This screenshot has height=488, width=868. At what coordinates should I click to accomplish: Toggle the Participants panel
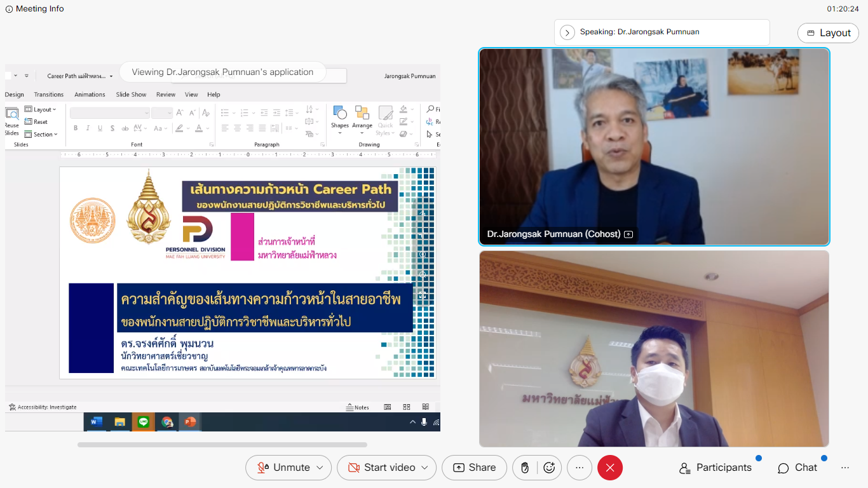click(x=715, y=468)
